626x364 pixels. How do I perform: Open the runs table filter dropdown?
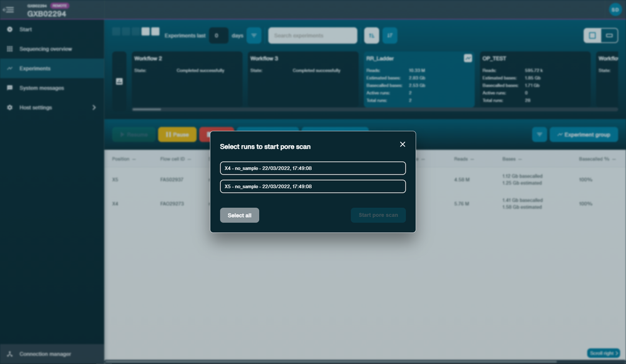tap(540, 134)
